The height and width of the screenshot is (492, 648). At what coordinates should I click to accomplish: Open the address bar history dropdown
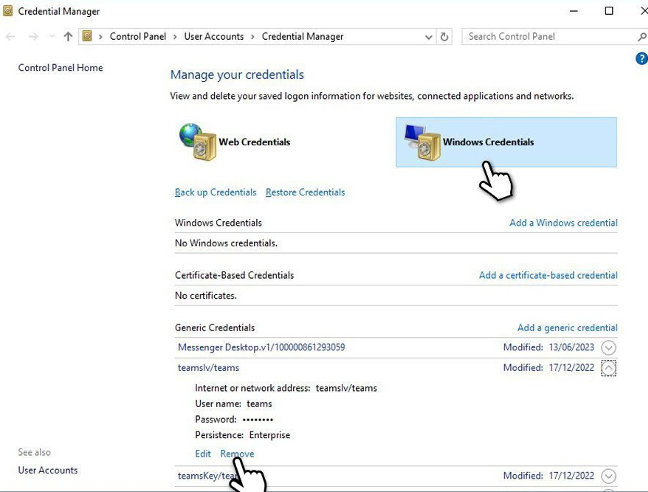point(429,37)
